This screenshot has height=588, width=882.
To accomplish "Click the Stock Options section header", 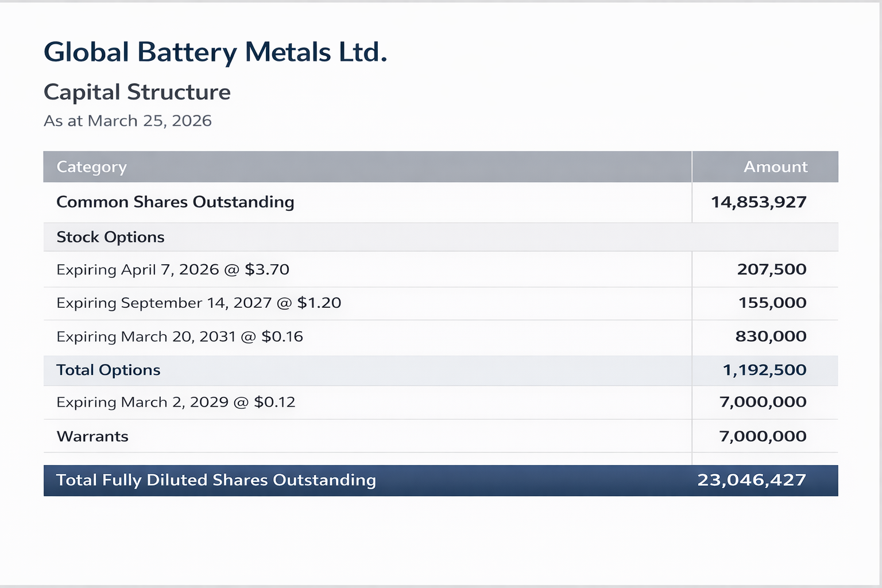I will coord(110,237).
